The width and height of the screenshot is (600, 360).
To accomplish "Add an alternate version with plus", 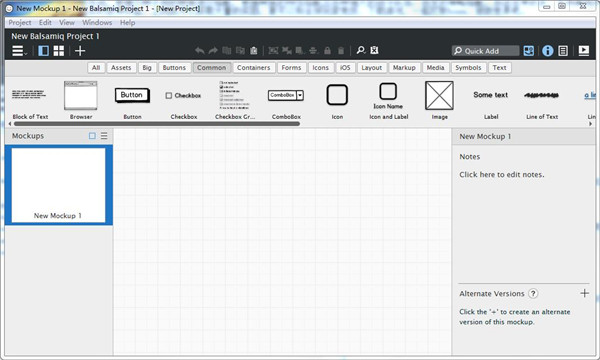I will [584, 293].
